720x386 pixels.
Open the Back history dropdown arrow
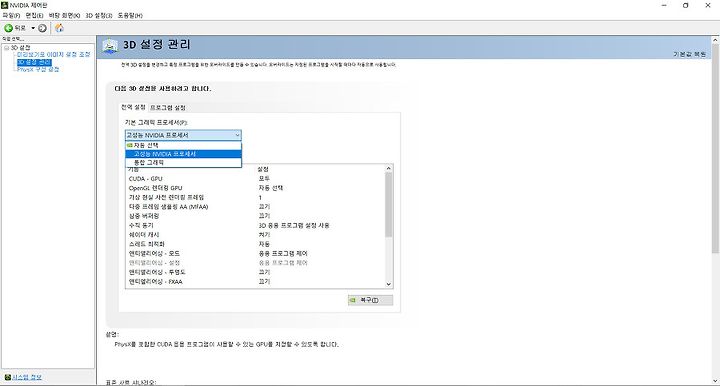[33, 28]
